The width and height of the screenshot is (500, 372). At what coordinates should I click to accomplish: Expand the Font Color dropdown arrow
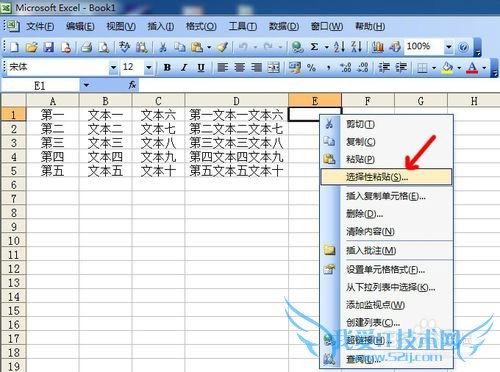[x=484, y=68]
